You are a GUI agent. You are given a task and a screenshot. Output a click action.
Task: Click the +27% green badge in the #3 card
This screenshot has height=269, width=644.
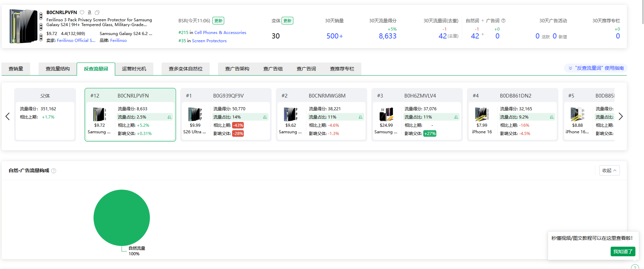pyautogui.click(x=430, y=134)
